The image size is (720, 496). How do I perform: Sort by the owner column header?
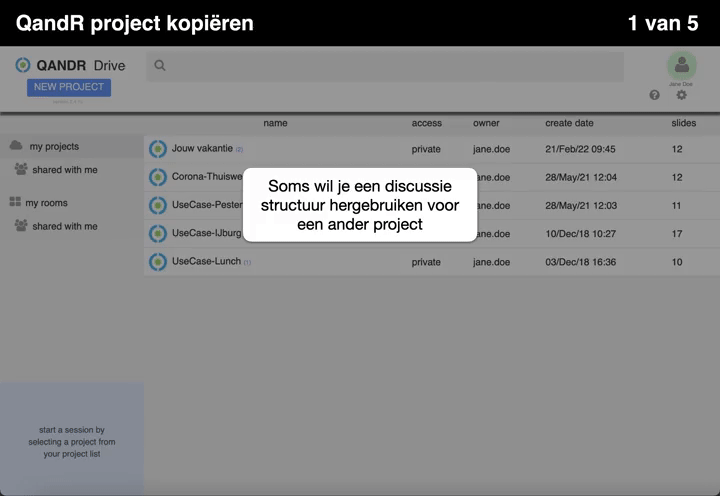click(x=486, y=123)
